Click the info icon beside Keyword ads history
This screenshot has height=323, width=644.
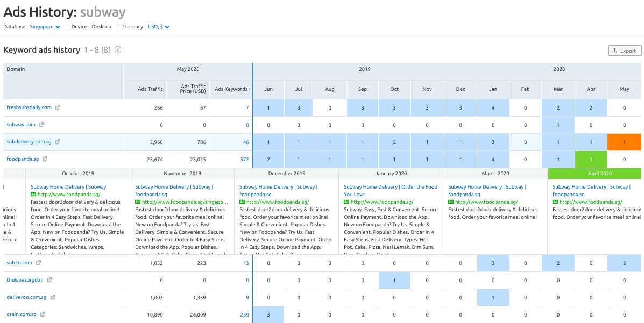point(118,50)
